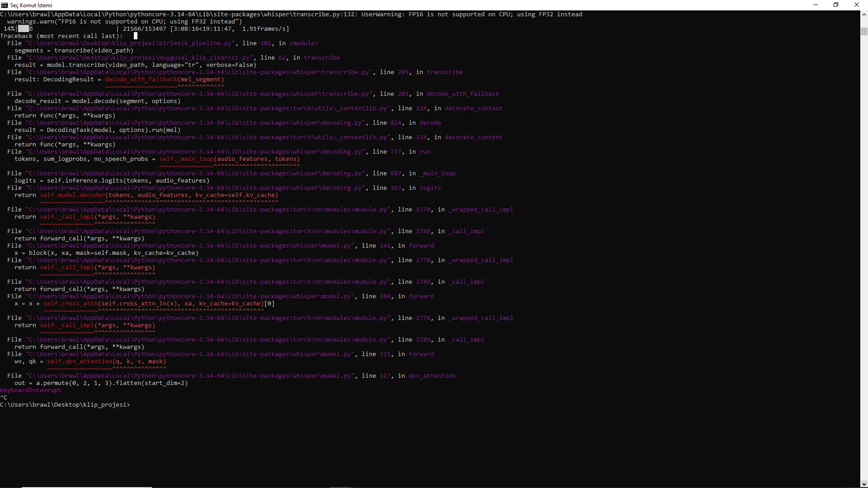
Task: Click the vertical scrollbar up arrow
Action: [864, 14]
